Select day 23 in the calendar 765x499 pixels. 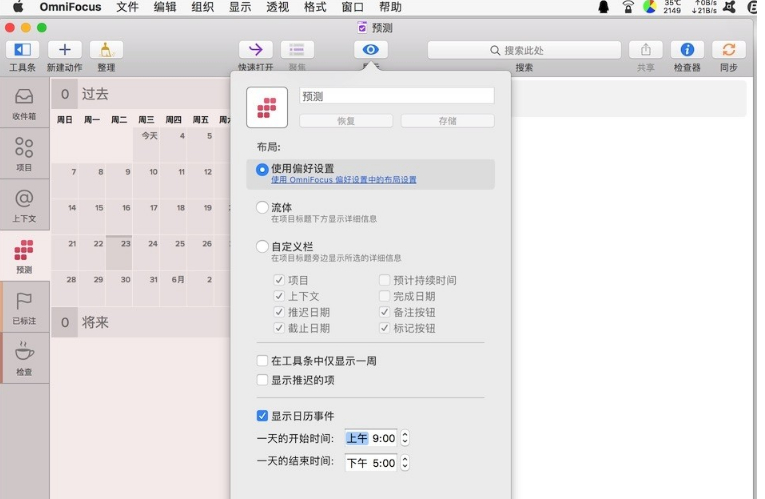119,253
